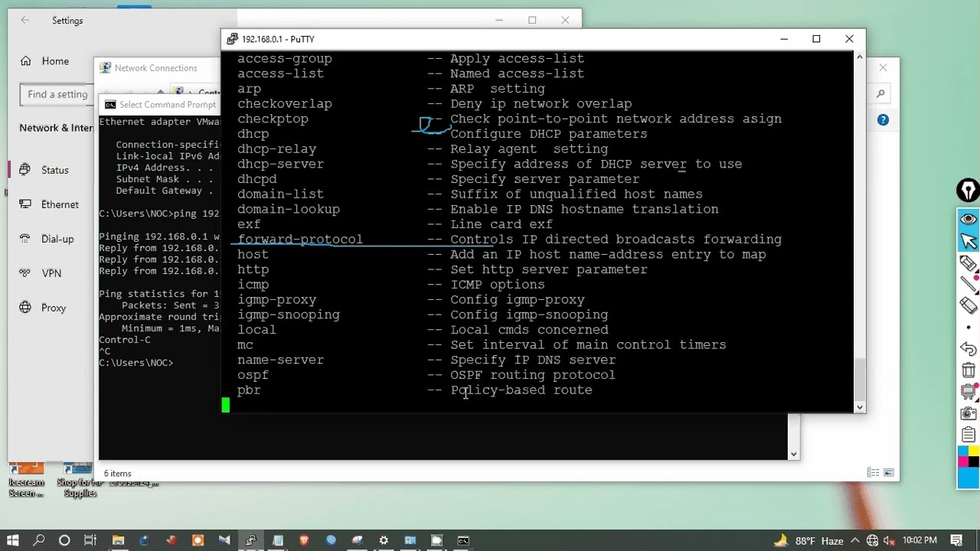Screen dimensions: 980x551
Task: Click the PuTTY terminal vertical scrollbar down arrow
Action: coord(860,407)
